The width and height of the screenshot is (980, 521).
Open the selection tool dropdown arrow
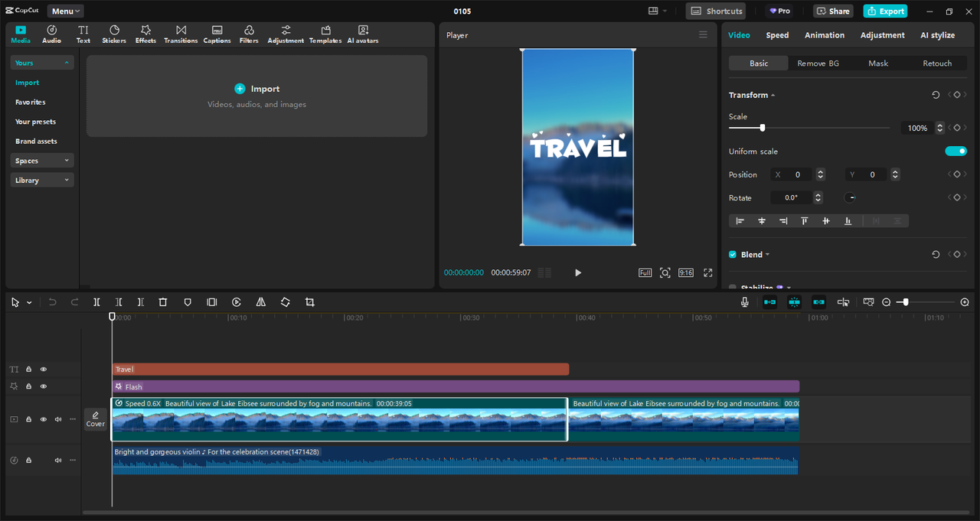pyautogui.click(x=29, y=302)
